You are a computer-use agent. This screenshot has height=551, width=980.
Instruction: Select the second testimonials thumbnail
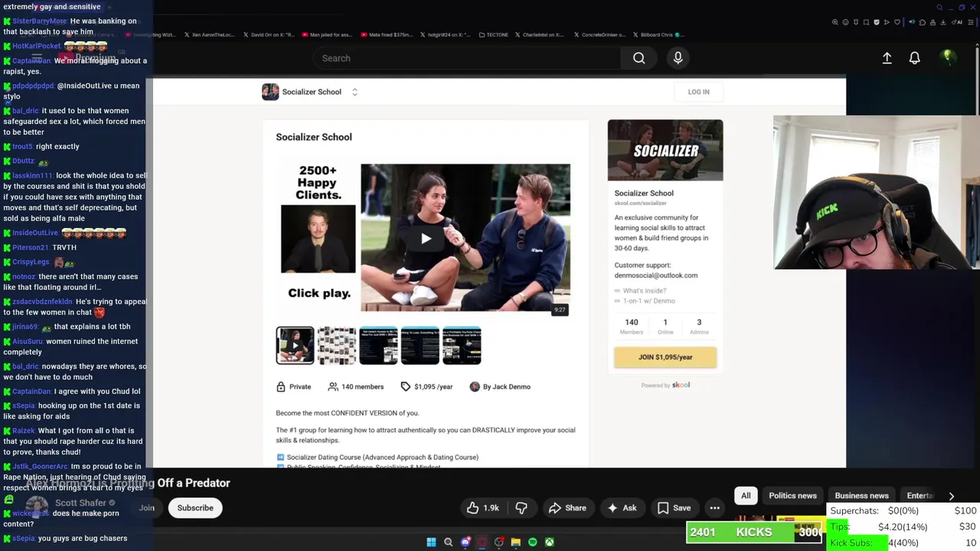coord(337,345)
